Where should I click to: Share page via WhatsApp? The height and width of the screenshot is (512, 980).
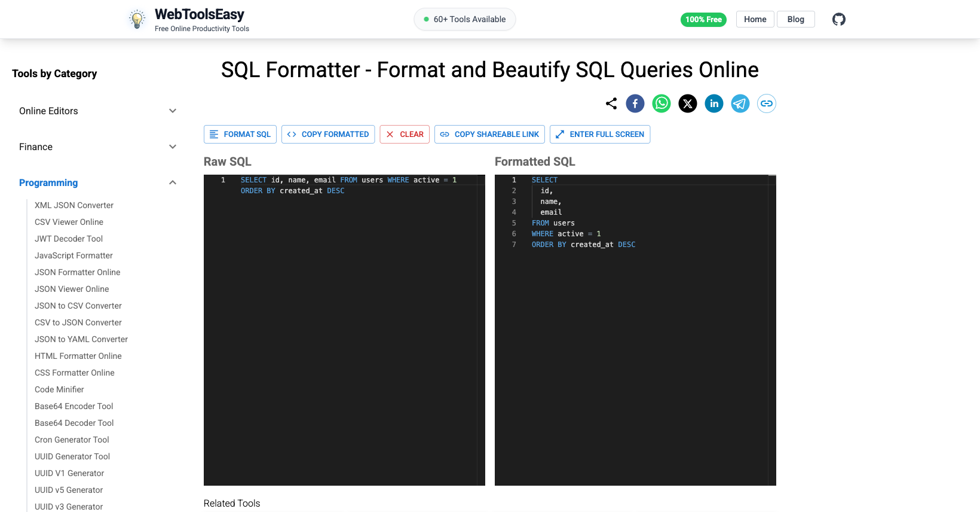click(661, 103)
